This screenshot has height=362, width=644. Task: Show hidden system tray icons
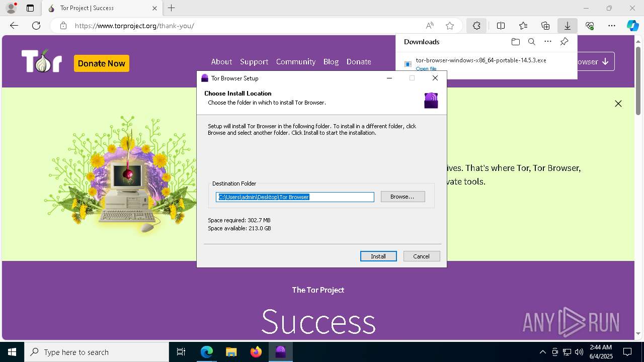(542, 352)
